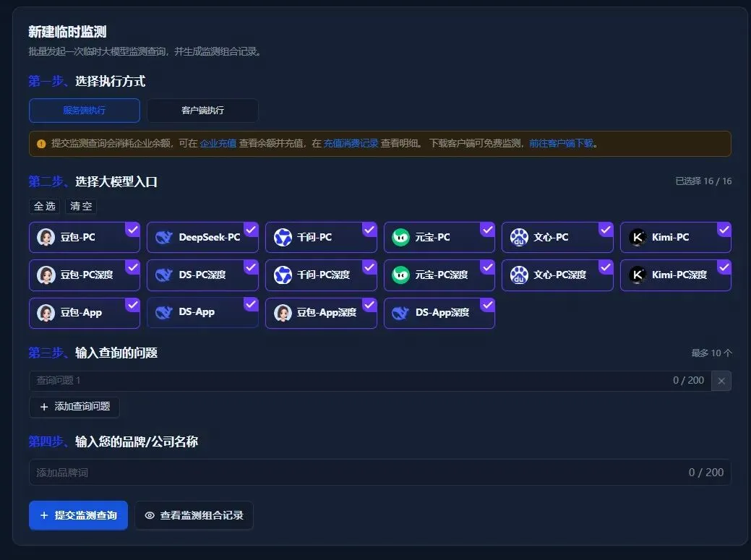Click the 第三步 step label

(48, 353)
